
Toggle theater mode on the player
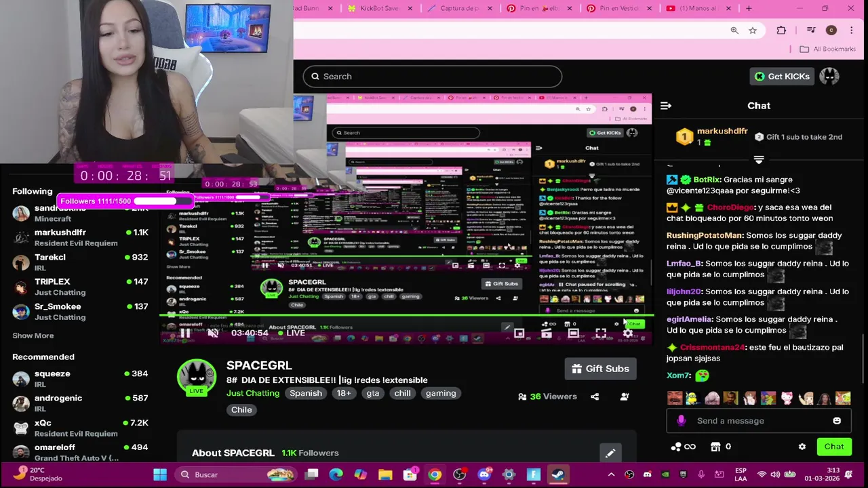coord(574,333)
